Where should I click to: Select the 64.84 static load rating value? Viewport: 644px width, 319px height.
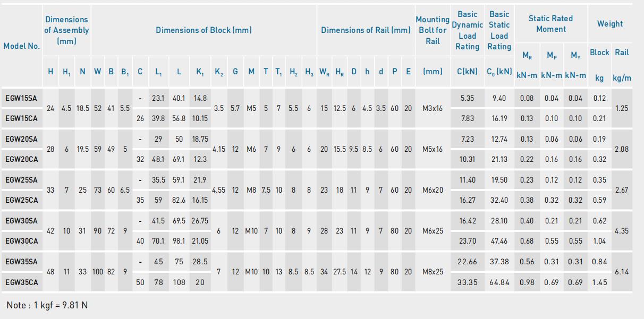coord(499,282)
